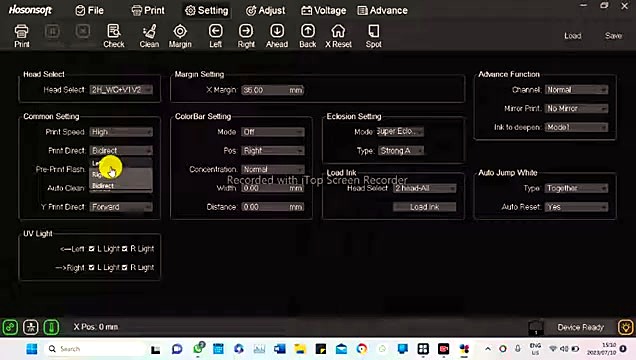Click the ink cartridge status icon
Image resolution: width=636 pixels, height=360 pixels.
pyautogui.click(x=536, y=328)
